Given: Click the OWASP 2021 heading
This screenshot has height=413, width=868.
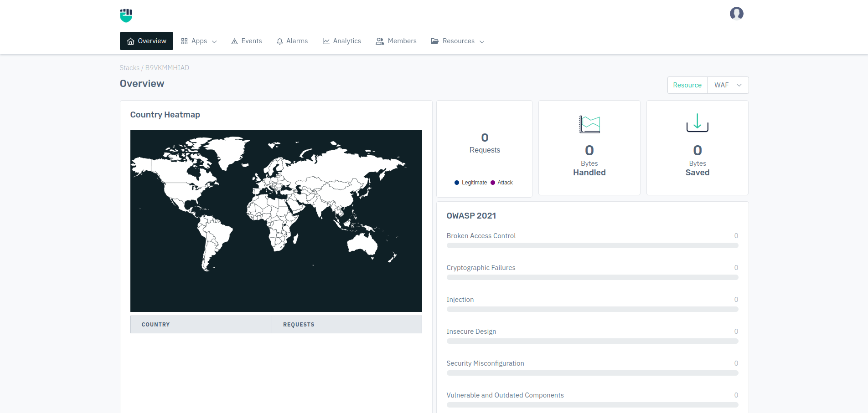Looking at the screenshot, I should point(471,216).
